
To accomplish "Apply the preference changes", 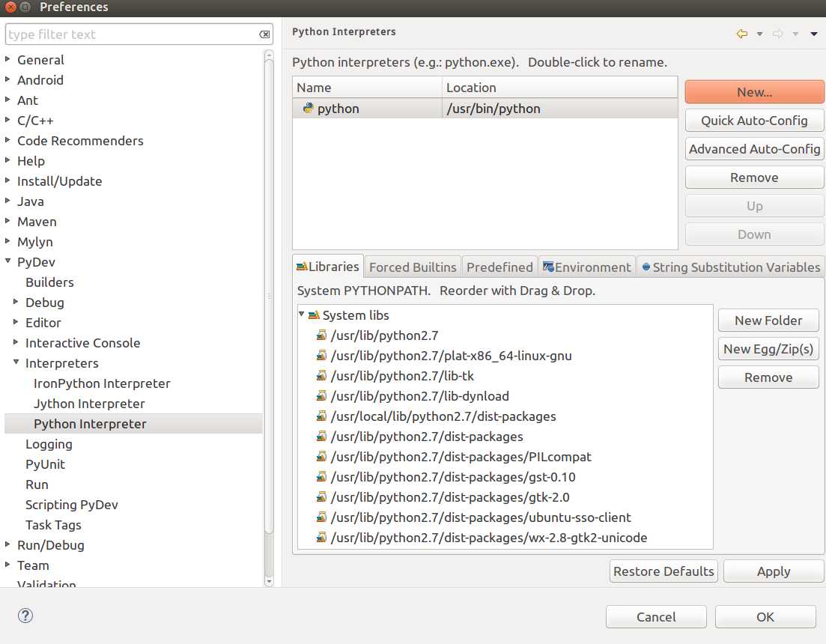I will [774, 571].
